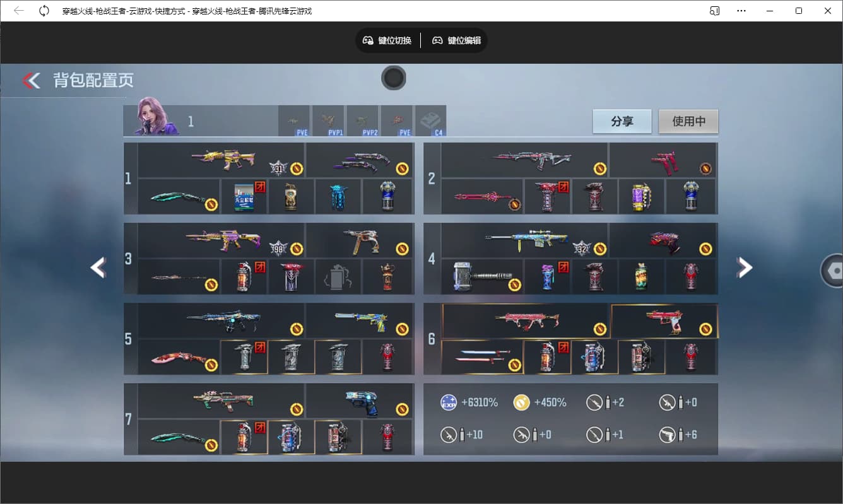The width and height of the screenshot is (843, 504).
Task: Click the +10 ammo bonus stat
Action: (474, 435)
